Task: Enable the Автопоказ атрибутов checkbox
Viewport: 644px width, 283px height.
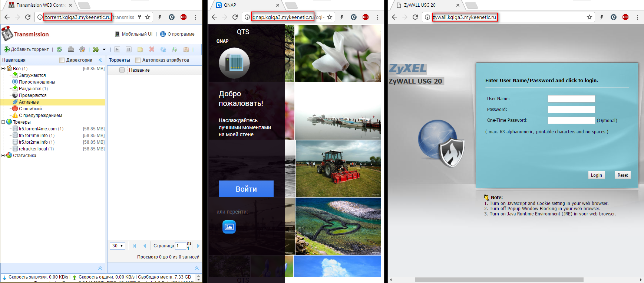Action: (138, 60)
